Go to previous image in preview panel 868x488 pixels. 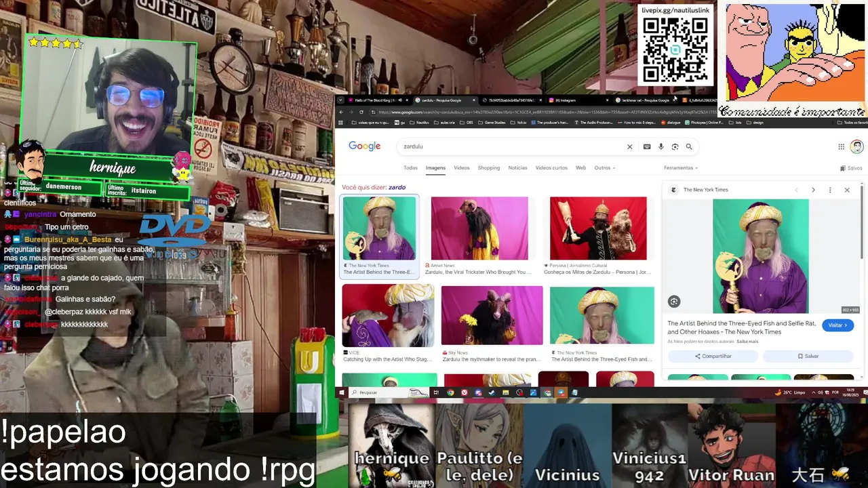click(796, 190)
